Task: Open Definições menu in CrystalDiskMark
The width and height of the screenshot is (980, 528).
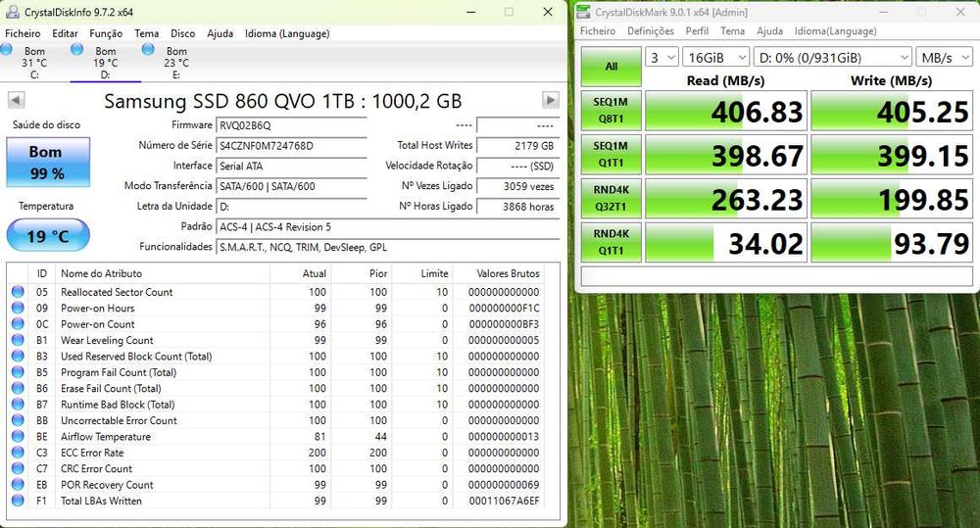Action: [651, 31]
